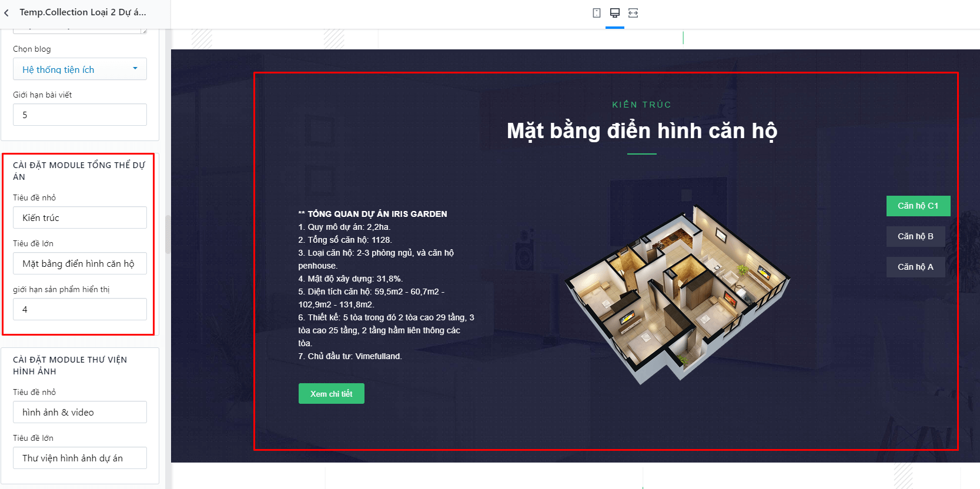Click the Tổng số căn hộ: 1128 line

[345, 240]
